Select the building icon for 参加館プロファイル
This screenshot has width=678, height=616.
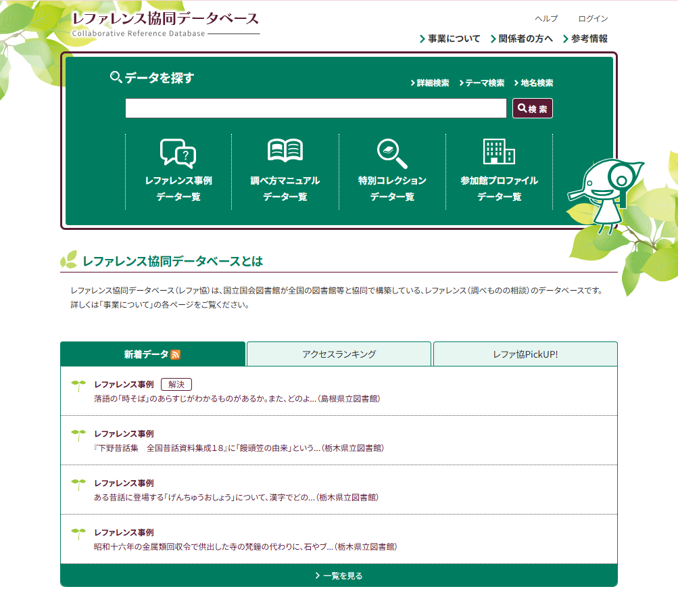(x=499, y=151)
